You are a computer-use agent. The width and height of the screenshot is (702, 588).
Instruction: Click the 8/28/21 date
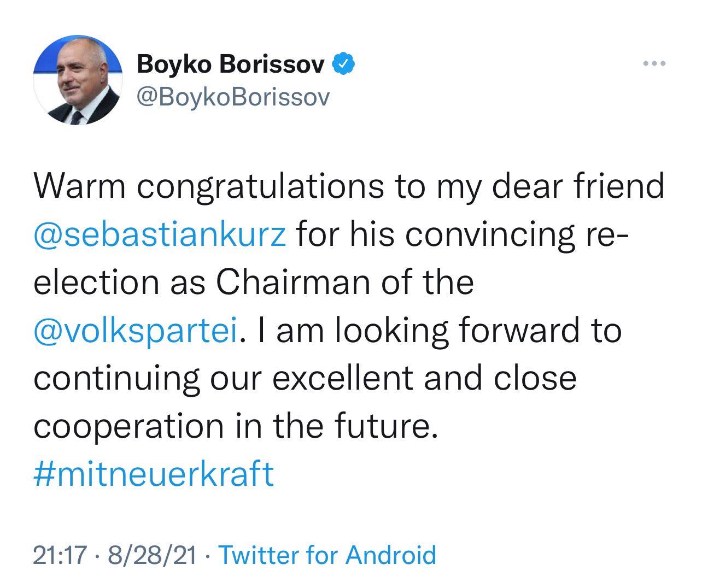152,555
